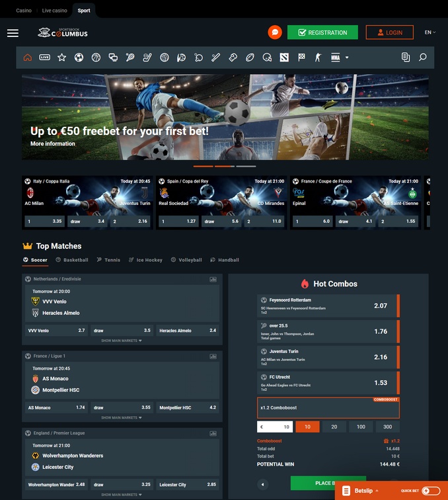Screen dimensions: 448x500
Task: Click the Columbus sportsbook logo
Action: point(63,32)
